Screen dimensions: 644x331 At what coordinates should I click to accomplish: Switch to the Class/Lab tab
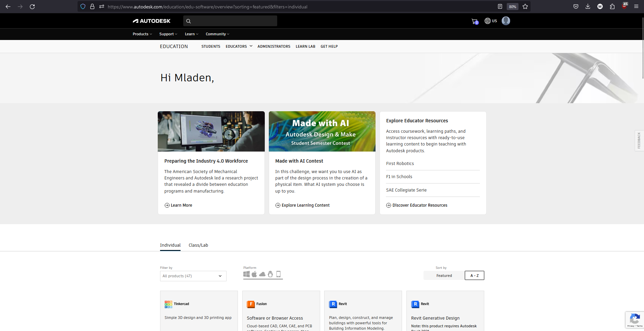[x=198, y=245]
